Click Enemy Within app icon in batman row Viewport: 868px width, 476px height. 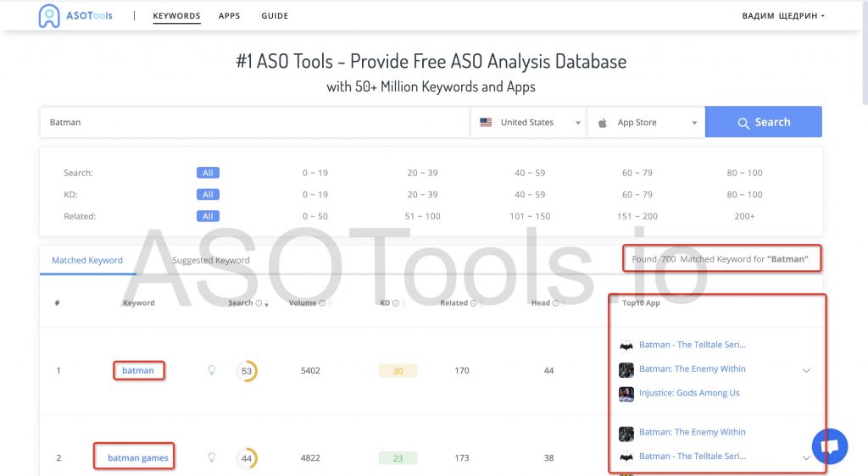626,370
